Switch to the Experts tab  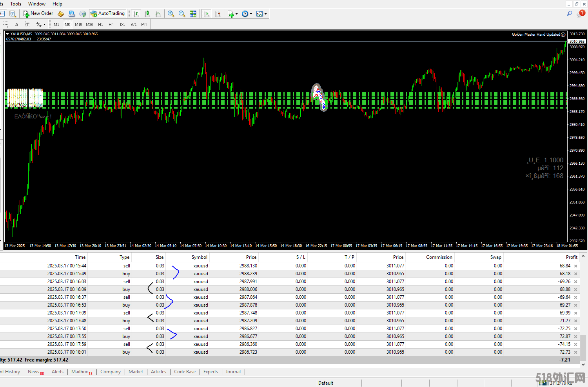tap(211, 372)
